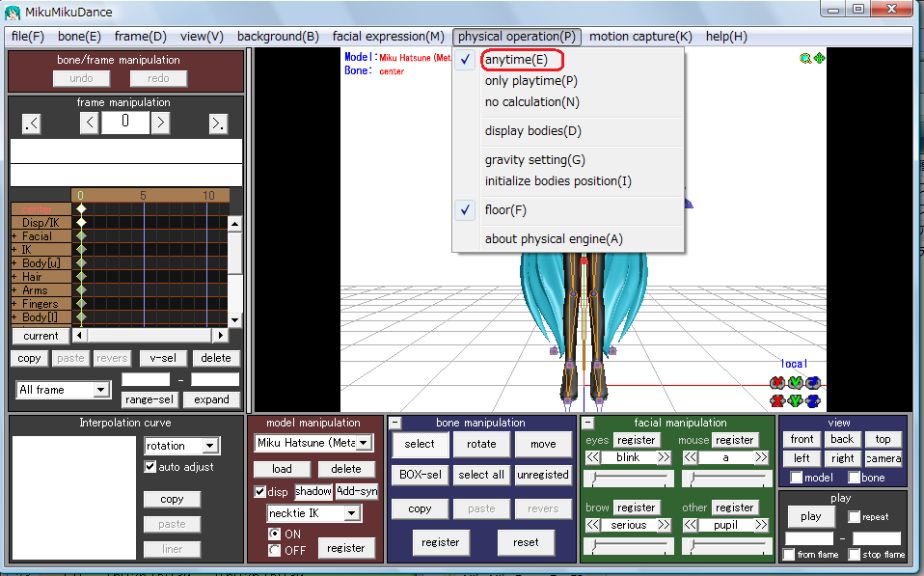This screenshot has height=576, width=924.
Task: Select initialize bodies position(I)
Action: point(558,181)
